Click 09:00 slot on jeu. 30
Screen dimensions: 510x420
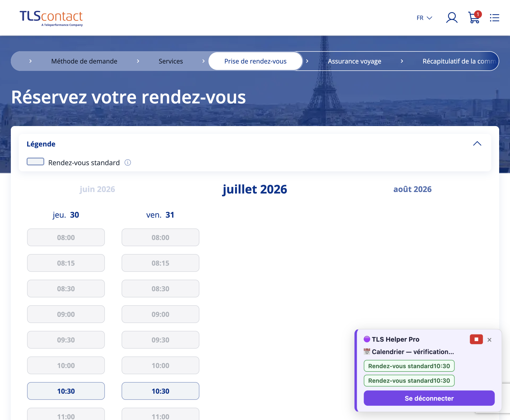(66, 314)
